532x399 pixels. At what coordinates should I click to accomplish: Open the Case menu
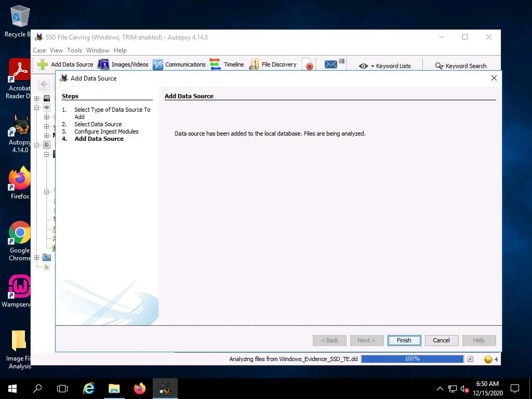pyautogui.click(x=39, y=50)
